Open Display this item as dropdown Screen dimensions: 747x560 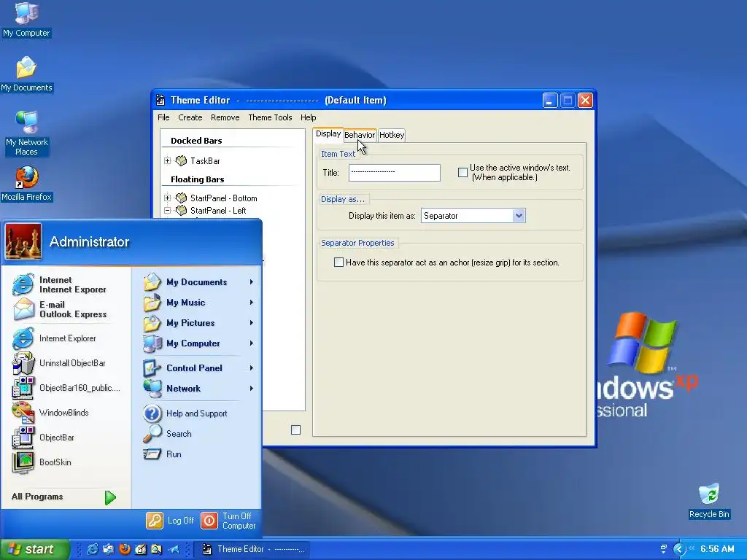pyautogui.click(x=519, y=216)
